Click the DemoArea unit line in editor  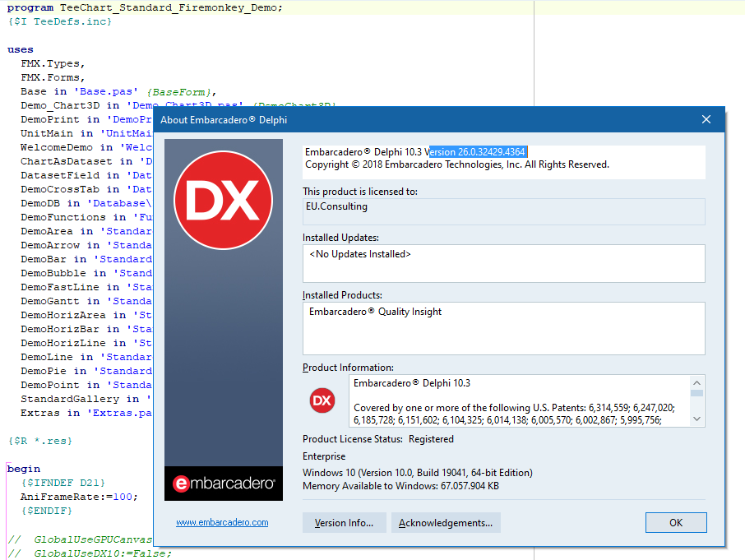86,231
